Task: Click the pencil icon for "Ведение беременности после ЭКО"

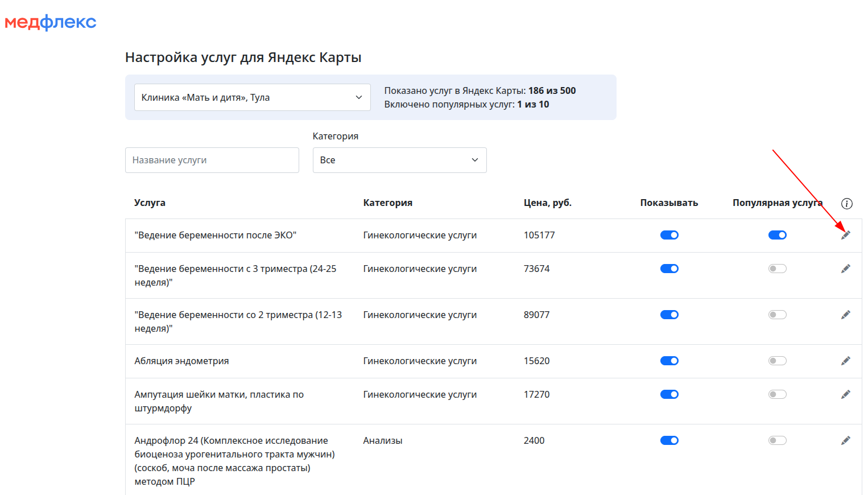Action: pyautogui.click(x=846, y=235)
